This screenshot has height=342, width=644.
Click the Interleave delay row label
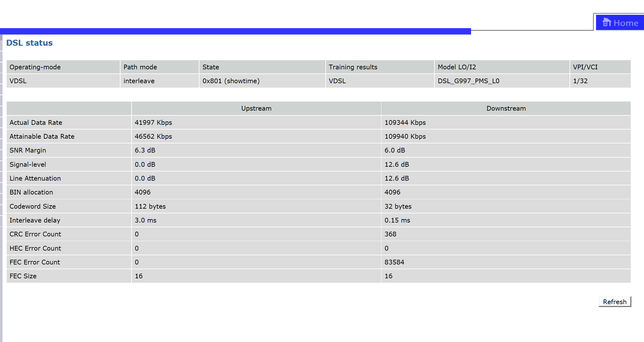[x=35, y=220]
